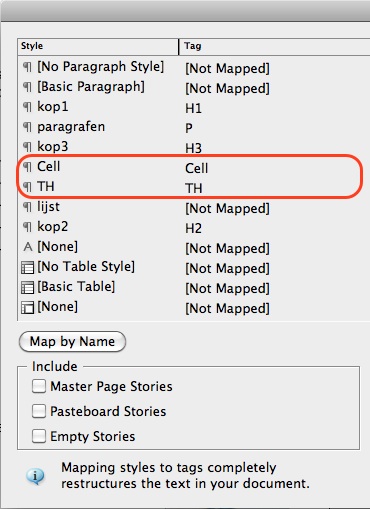Open the tag dropdown for [Basic Paragraph]
Viewport: 370px width, 509px height.
(227, 89)
